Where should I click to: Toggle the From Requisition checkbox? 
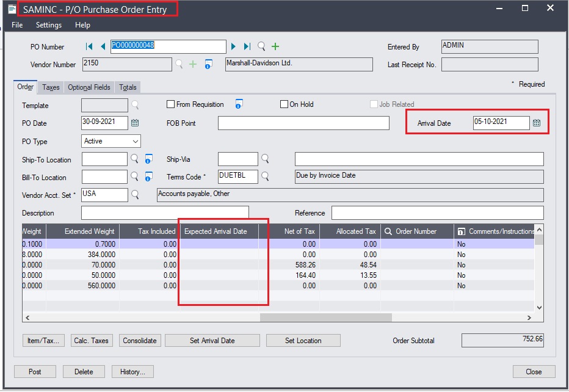pyautogui.click(x=170, y=104)
